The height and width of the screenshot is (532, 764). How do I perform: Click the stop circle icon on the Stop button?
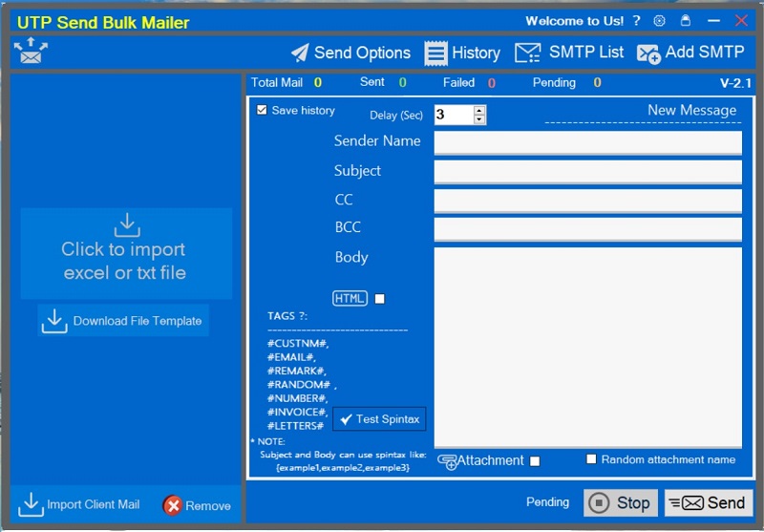click(599, 502)
